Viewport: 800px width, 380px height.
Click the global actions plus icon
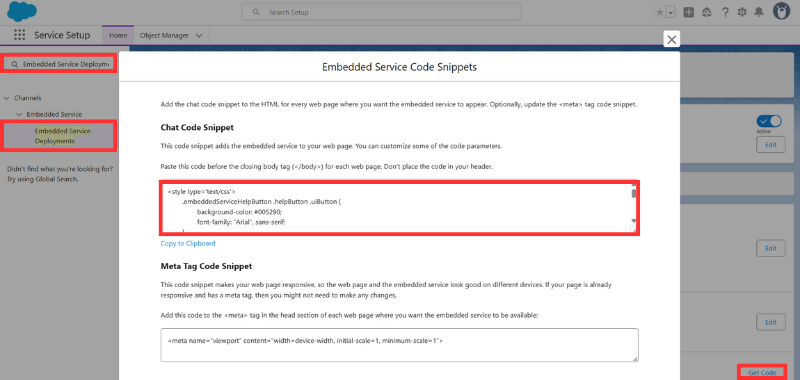click(x=689, y=12)
